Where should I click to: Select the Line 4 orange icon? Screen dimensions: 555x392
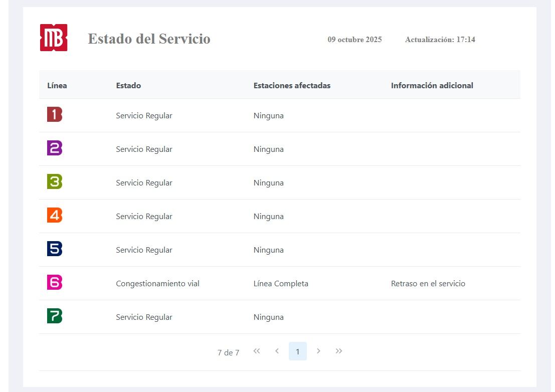pos(55,215)
